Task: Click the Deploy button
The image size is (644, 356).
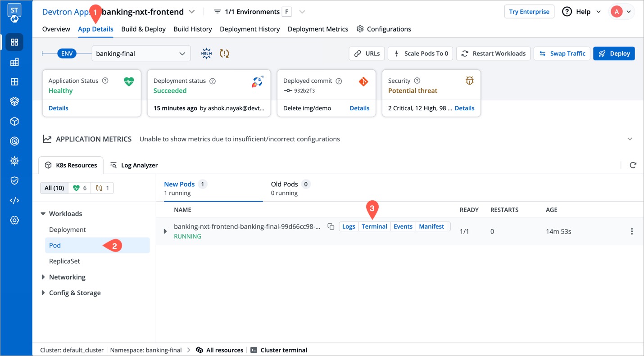Action: click(x=614, y=54)
